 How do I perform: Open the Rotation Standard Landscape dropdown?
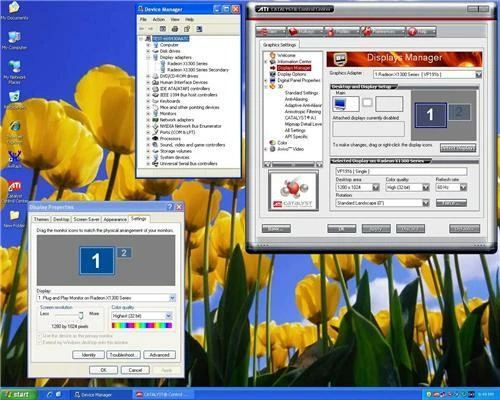click(426, 203)
